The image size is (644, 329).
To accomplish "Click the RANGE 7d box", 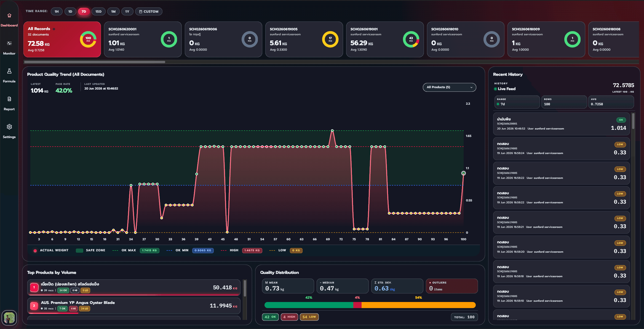I will pos(517,102).
